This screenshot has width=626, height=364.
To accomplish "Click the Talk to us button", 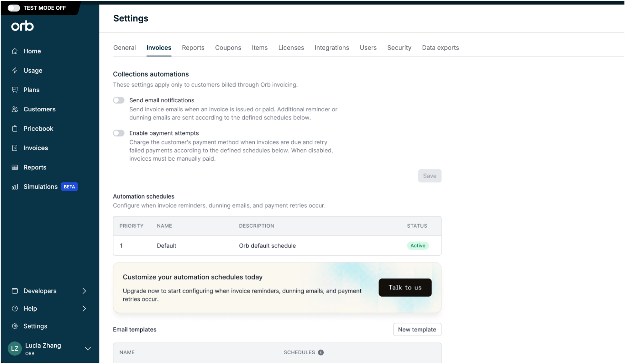I will 405,288.
